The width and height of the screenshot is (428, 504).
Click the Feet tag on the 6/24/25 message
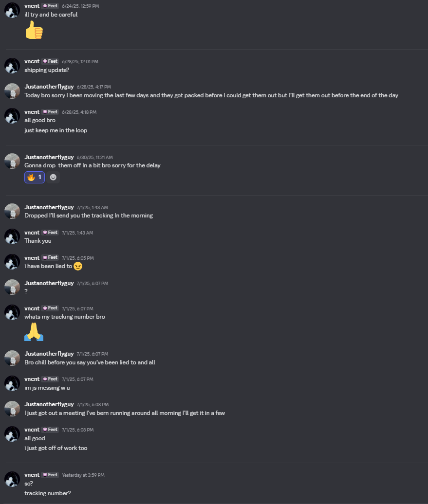[x=50, y=6]
